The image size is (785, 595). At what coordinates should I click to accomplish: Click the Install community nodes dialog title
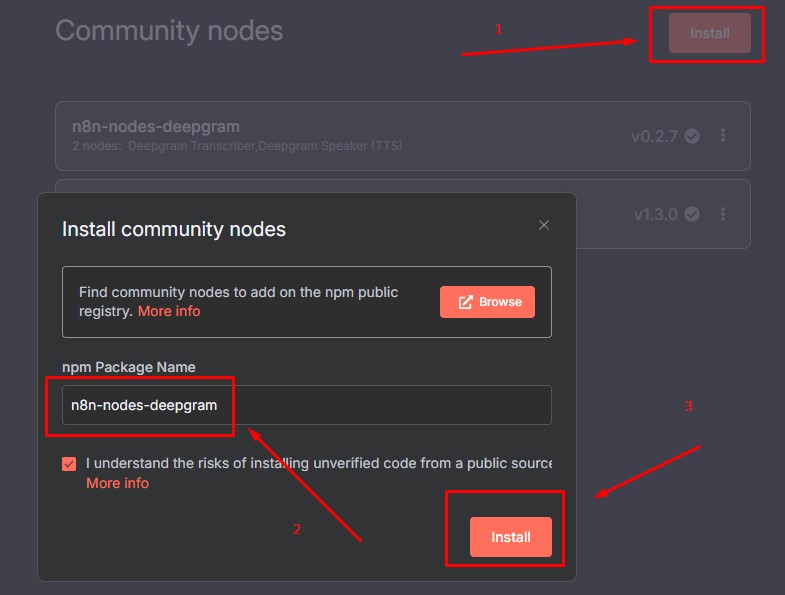pos(174,229)
